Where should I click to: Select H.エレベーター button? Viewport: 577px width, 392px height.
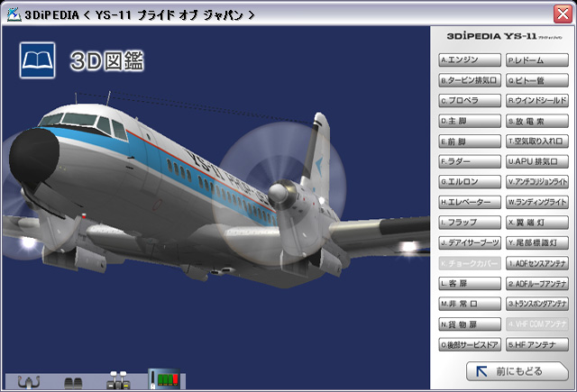point(470,202)
